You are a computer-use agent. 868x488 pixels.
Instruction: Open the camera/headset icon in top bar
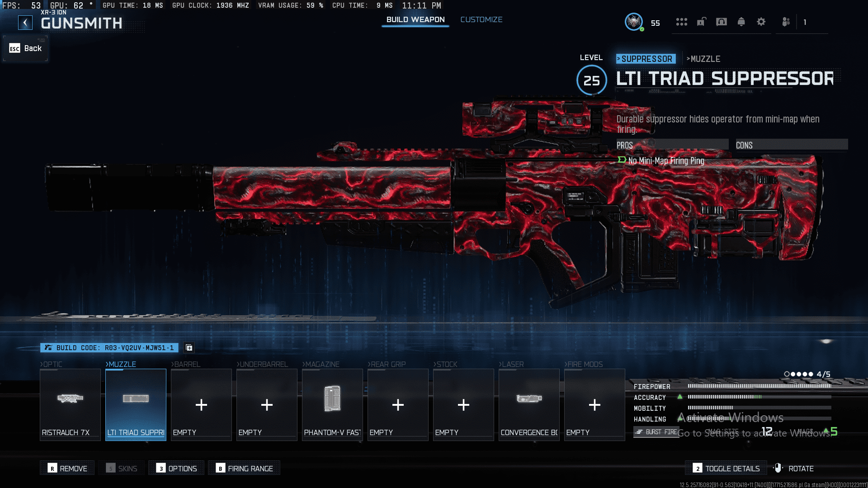pyautogui.click(x=722, y=22)
